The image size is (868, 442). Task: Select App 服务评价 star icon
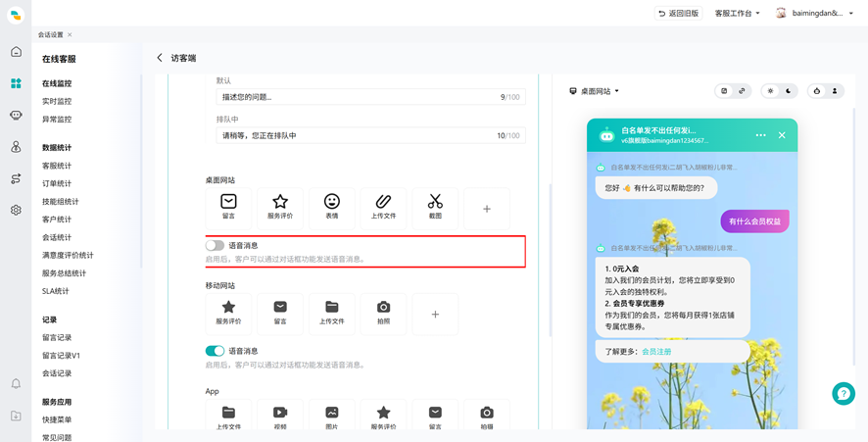tap(384, 415)
